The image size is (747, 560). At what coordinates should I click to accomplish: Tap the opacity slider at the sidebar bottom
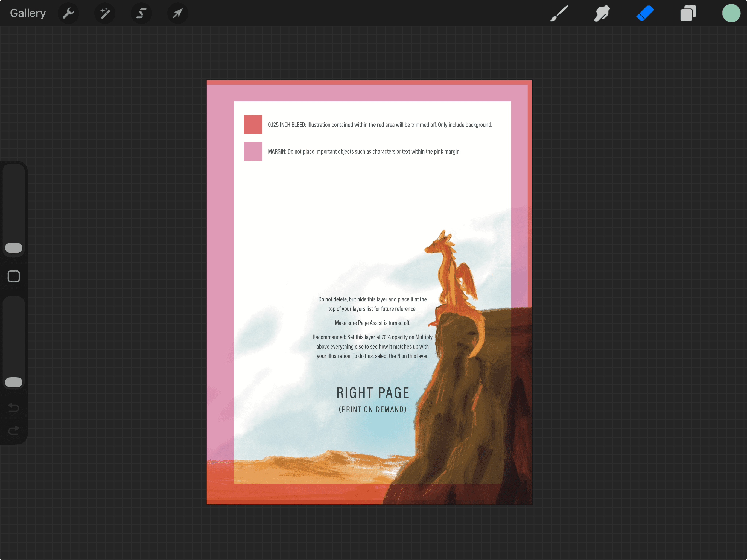coord(13,382)
